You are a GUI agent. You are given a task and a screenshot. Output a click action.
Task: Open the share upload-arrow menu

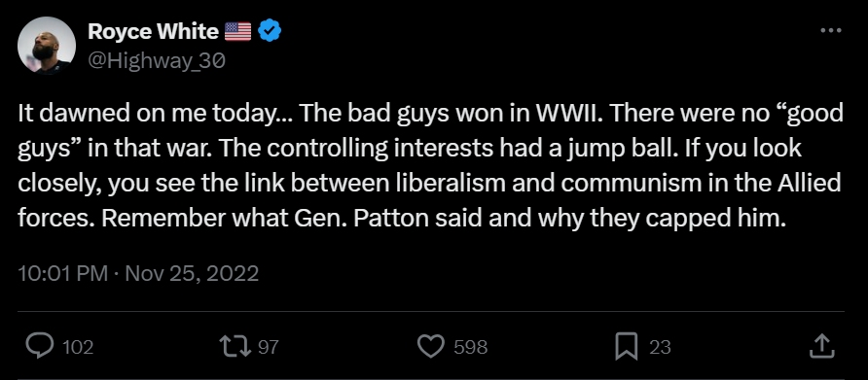[x=821, y=346]
